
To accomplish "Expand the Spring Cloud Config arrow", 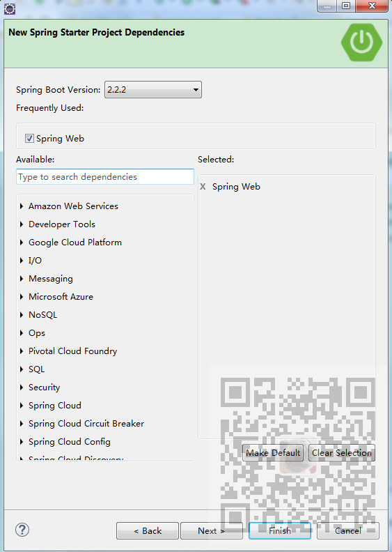I will (x=22, y=442).
